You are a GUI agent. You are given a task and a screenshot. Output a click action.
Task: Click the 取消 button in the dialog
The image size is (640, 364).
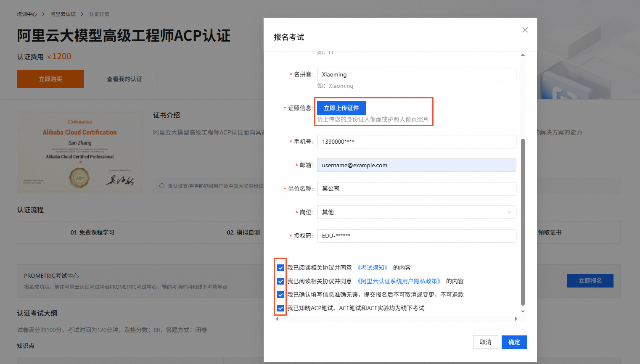tap(485, 342)
